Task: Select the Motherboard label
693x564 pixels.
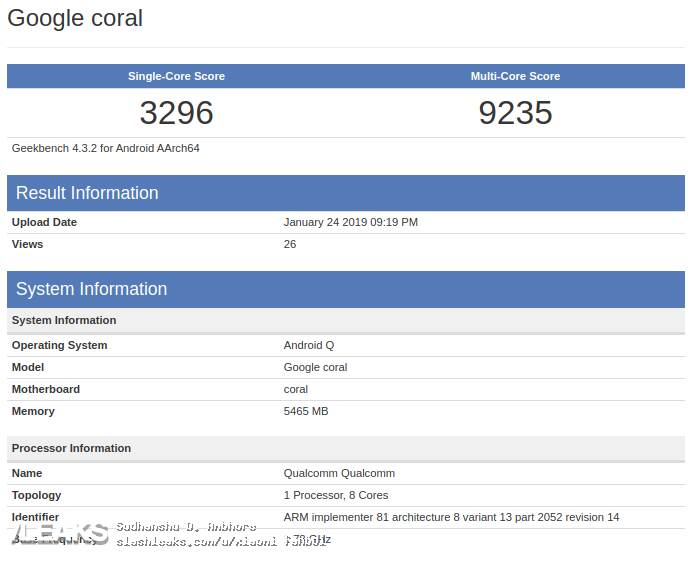Action: [x=46, y=389]
